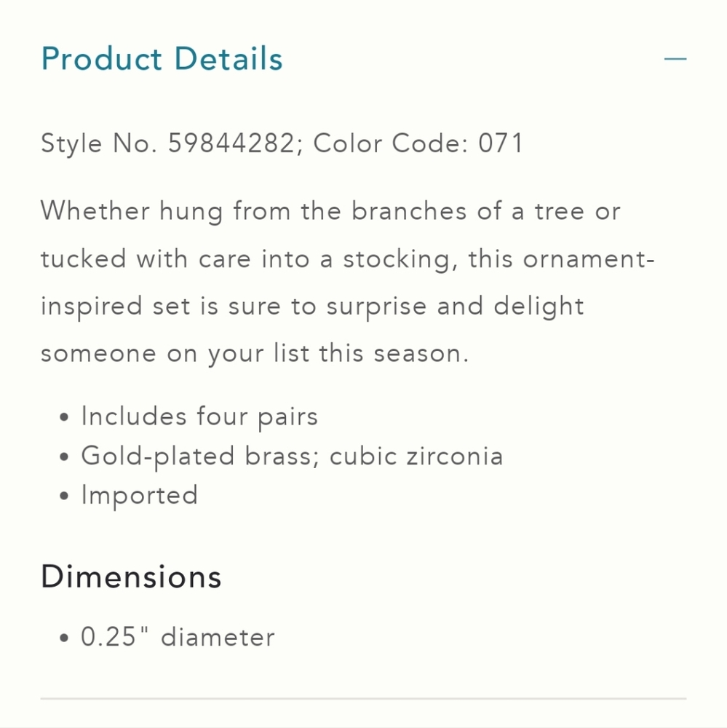This screenshot has width=727, height=728.
Task: Click the "Style No." label text
Action: [99, 143]
